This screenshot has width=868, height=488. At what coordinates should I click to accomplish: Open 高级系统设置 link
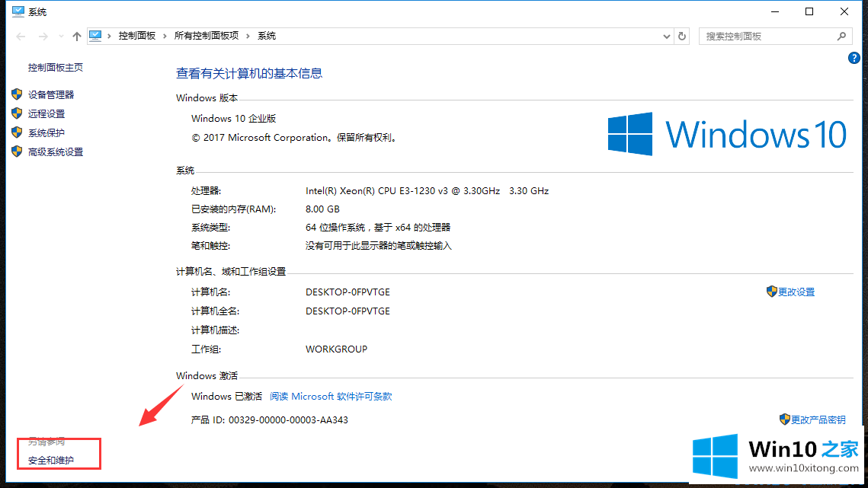56,152
